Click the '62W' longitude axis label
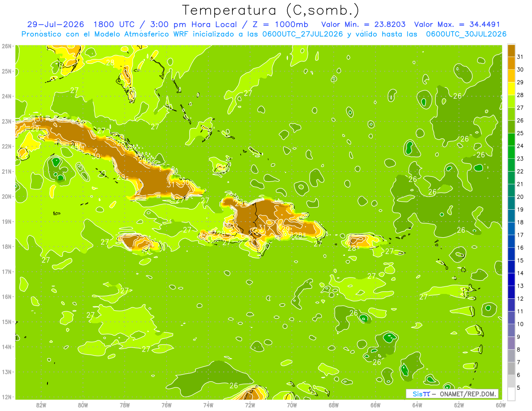Screen dimensions: 532x411 coord(459,405)
